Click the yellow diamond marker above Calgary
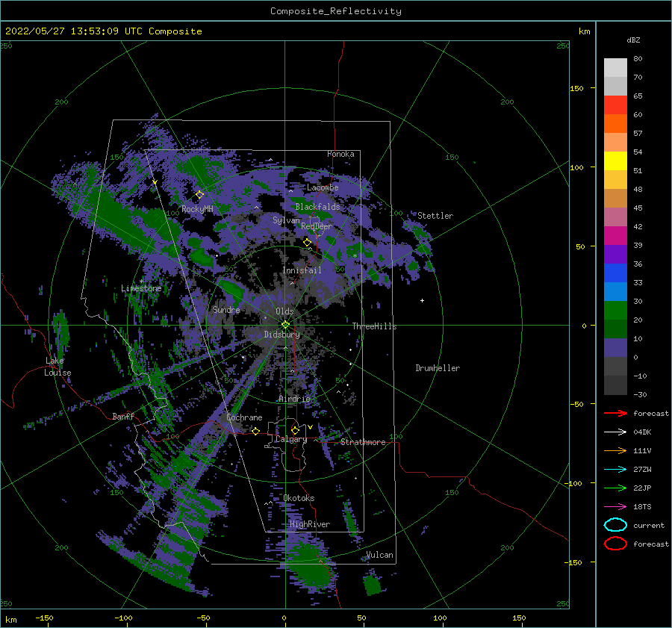 click(295, 430)
